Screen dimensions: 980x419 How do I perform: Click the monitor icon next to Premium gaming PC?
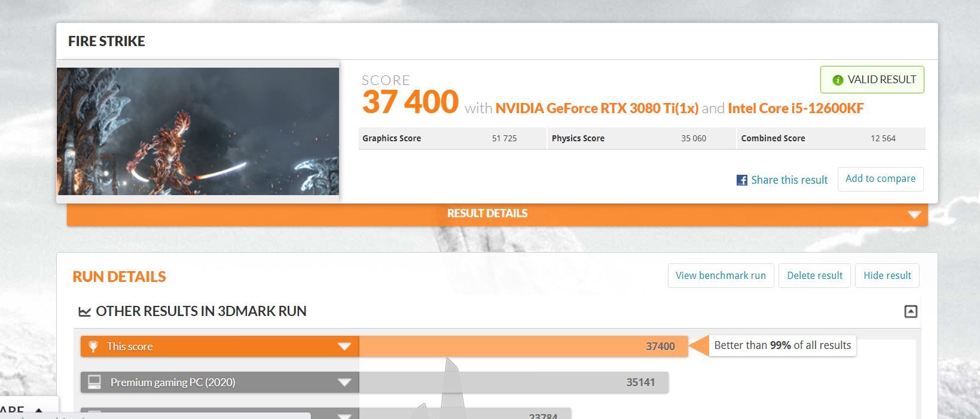(94, 382)
